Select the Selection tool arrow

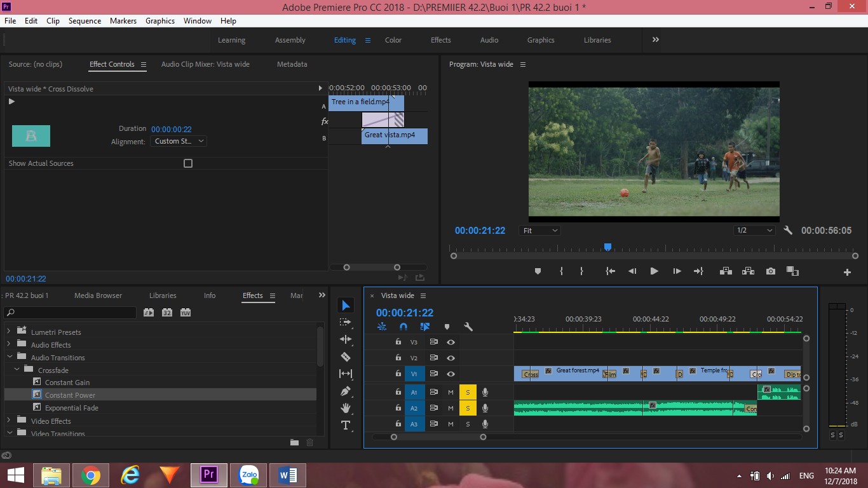(346, 306)
